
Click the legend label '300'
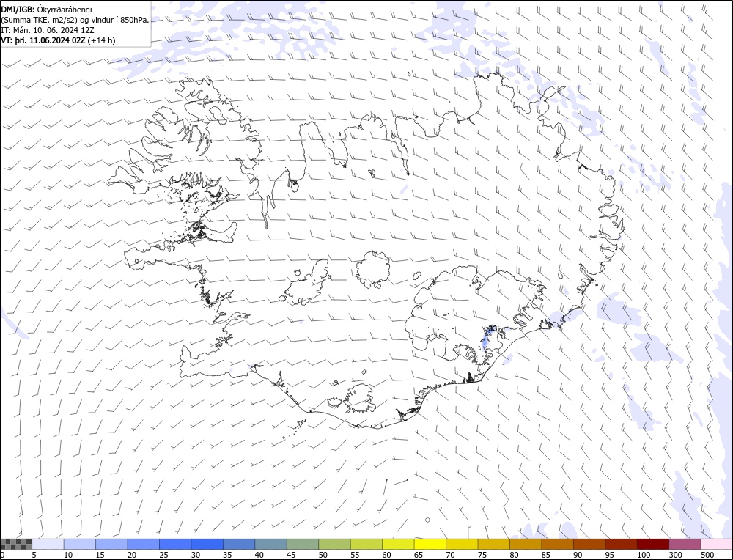[x=675, y=555]
